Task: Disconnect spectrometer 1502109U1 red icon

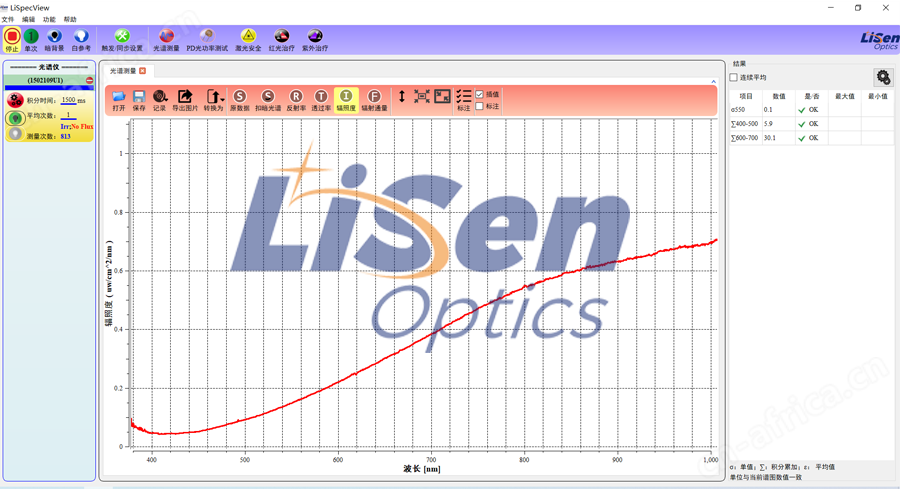Action: tap(90, 80)
